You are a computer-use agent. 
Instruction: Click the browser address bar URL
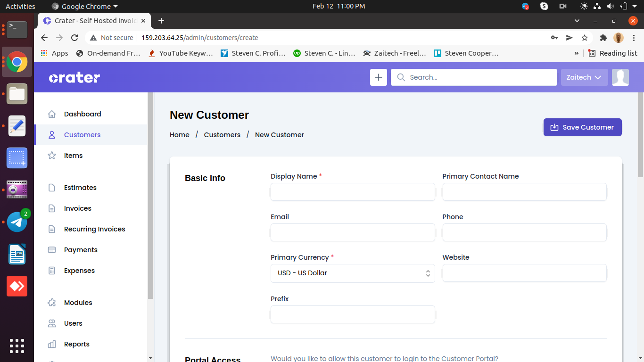200,38
